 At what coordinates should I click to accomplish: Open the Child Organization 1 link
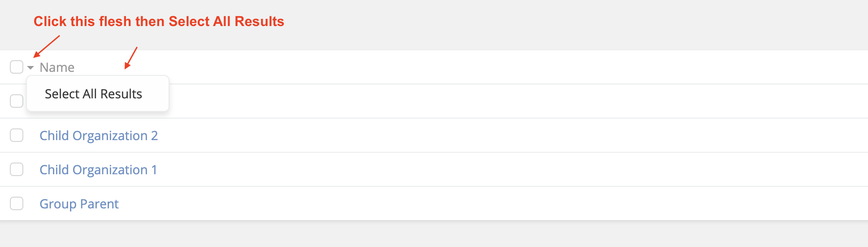(98, 170)
